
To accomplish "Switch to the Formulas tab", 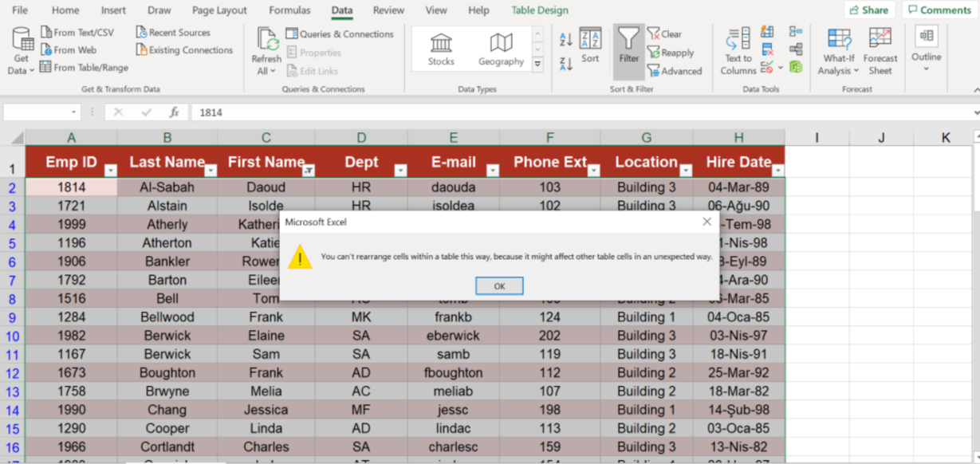I will point(289,10).
